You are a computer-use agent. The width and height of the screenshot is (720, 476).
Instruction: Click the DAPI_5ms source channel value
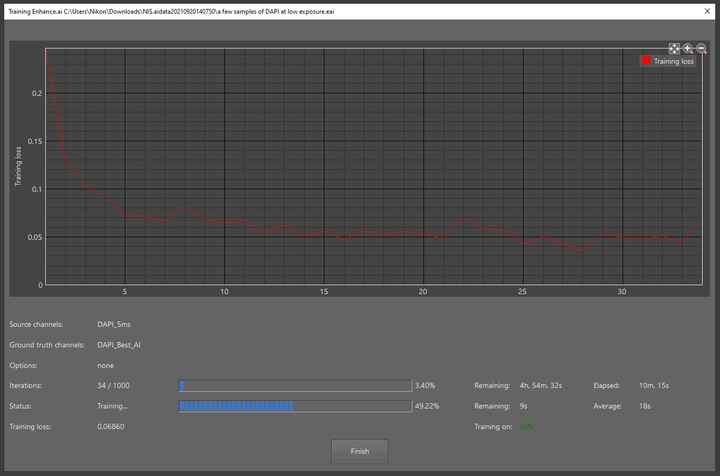(x=114, y=324)
